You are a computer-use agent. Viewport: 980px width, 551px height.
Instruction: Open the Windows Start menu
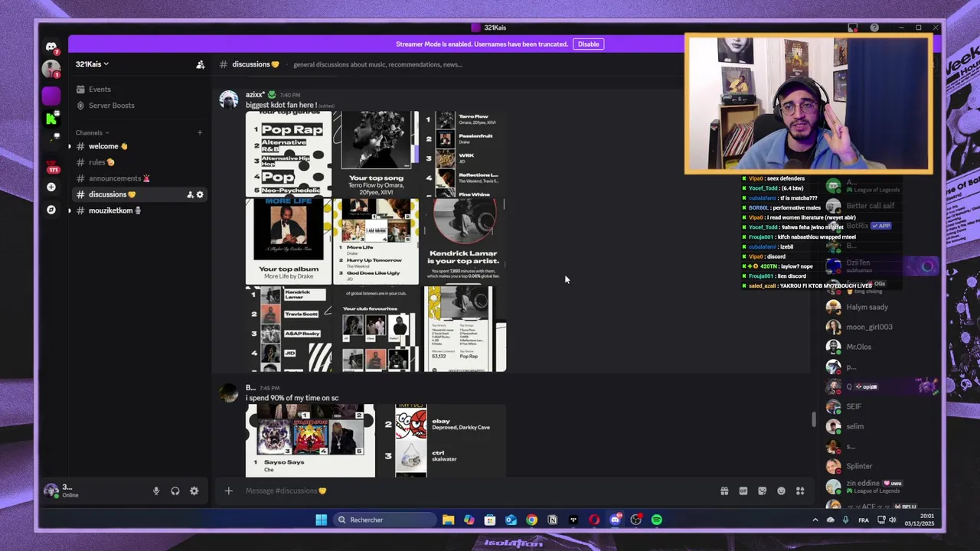click(321, 520)
